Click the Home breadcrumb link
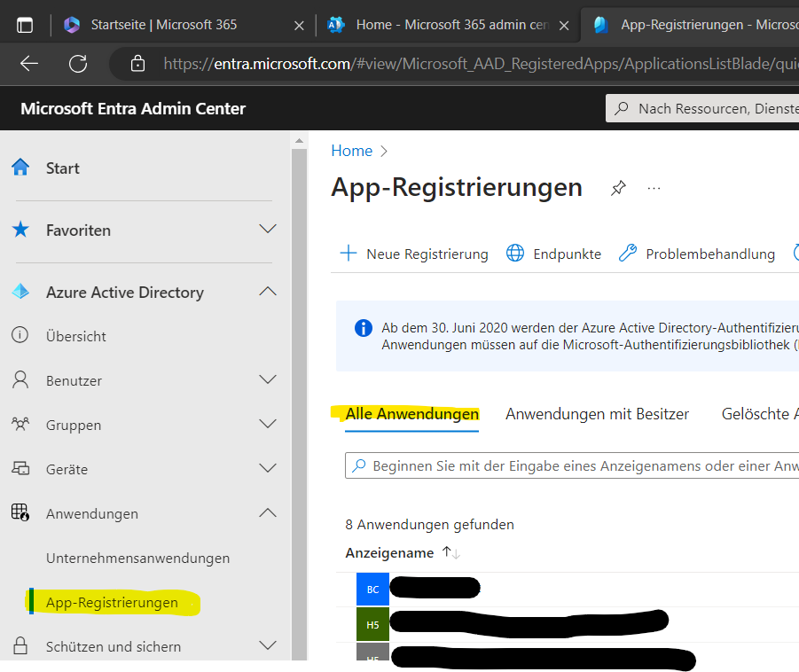Image resolution: width=799 pixels, height=672 pixels. pyautogui.click(x=351, y=151)
